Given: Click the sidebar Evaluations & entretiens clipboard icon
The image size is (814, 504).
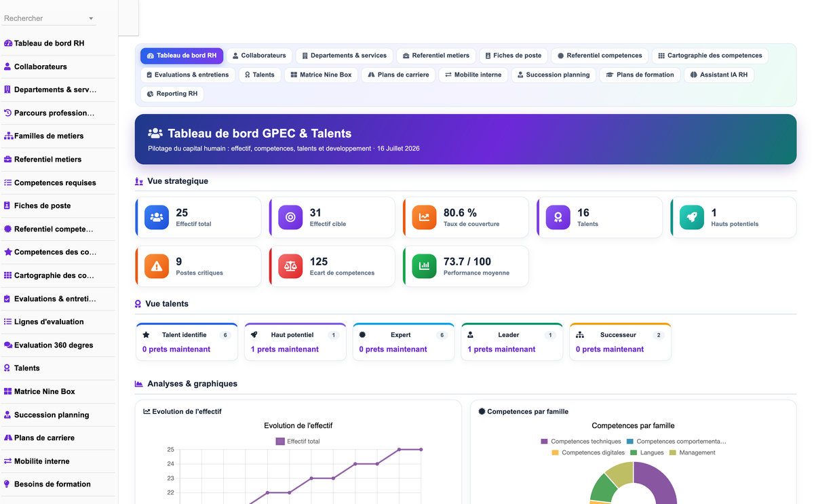Looking at the screenshot, I should pyautogui.click(x=8, y=298).
